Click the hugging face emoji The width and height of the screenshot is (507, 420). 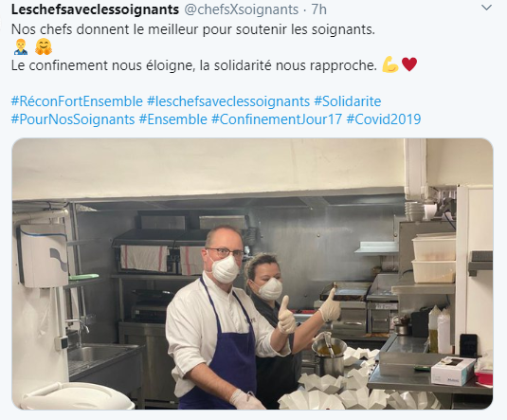pyautogui.click(x=44, y=46)
